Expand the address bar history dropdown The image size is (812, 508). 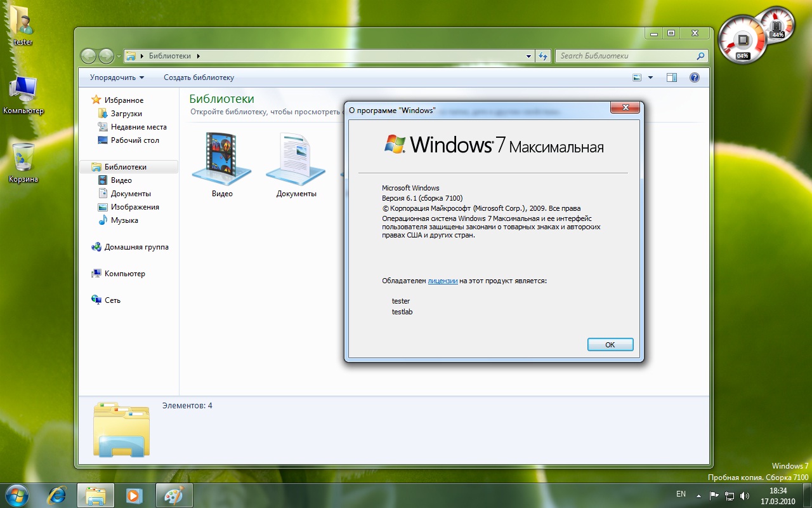pyautogui.click(x=528, y=56)
